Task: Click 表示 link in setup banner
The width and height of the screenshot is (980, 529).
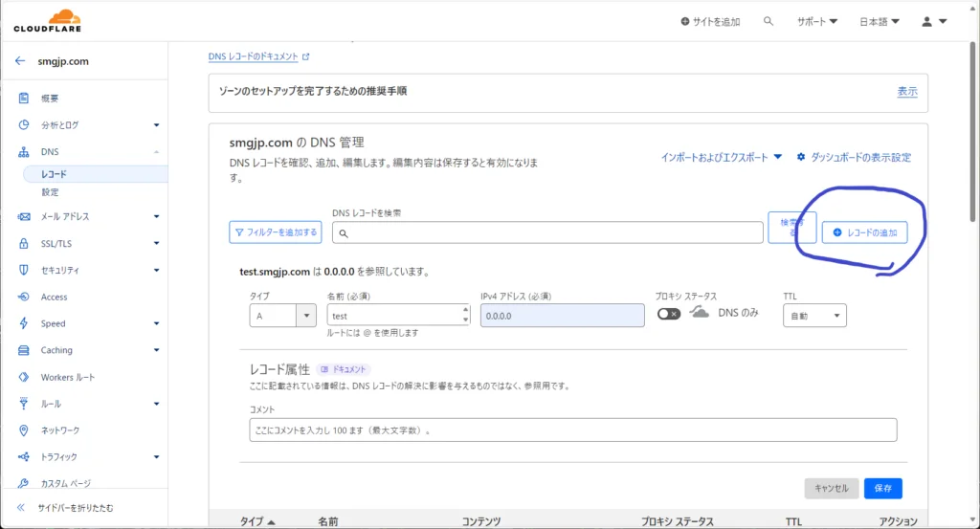Action: pyautogui.click(x=907, y=91)
